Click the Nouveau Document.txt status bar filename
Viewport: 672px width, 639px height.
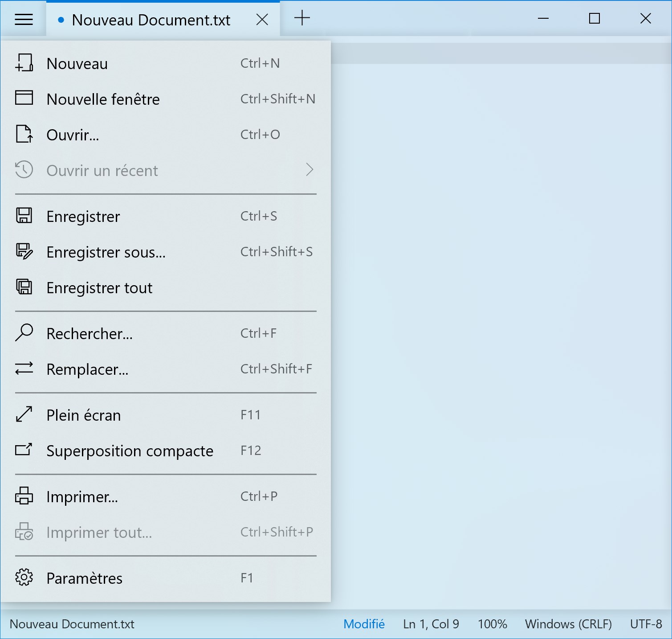[x=72, y=624]
